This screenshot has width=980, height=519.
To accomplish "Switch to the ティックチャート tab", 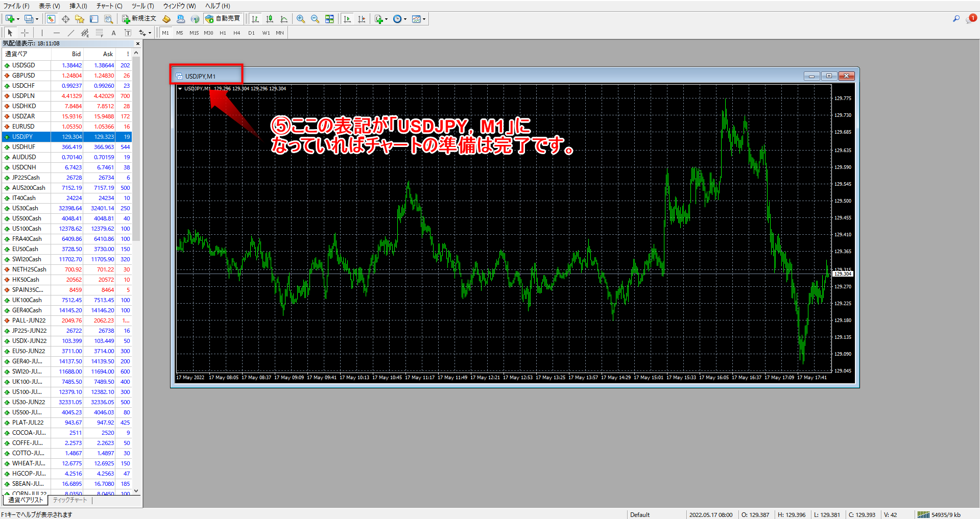I will [70, 500].
